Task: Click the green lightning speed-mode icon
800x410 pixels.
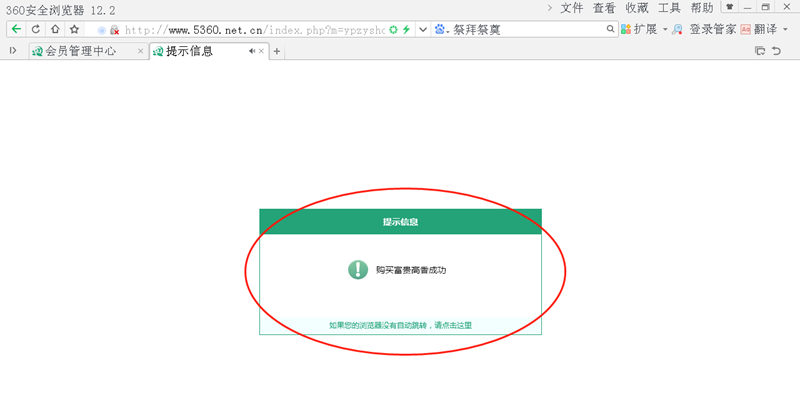Action: [x=407, y=30]
